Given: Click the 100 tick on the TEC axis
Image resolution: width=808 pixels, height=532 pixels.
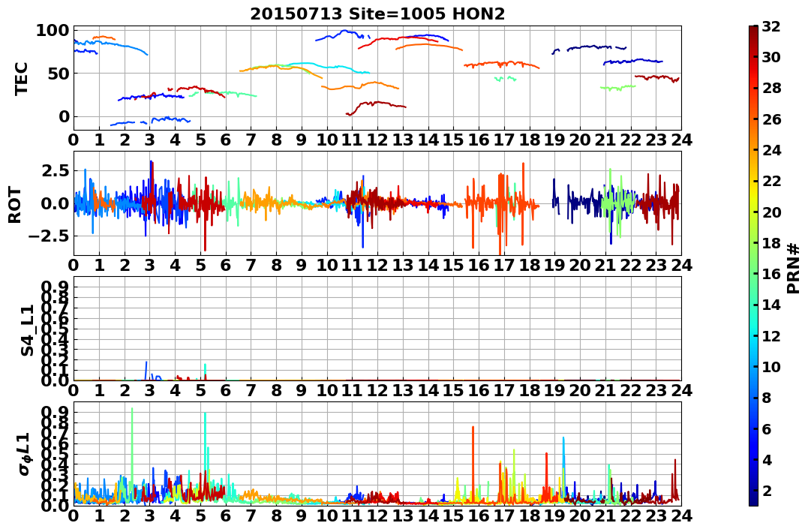Looking at the screenshot, I should pyautogui.click(x=52, y=30).
